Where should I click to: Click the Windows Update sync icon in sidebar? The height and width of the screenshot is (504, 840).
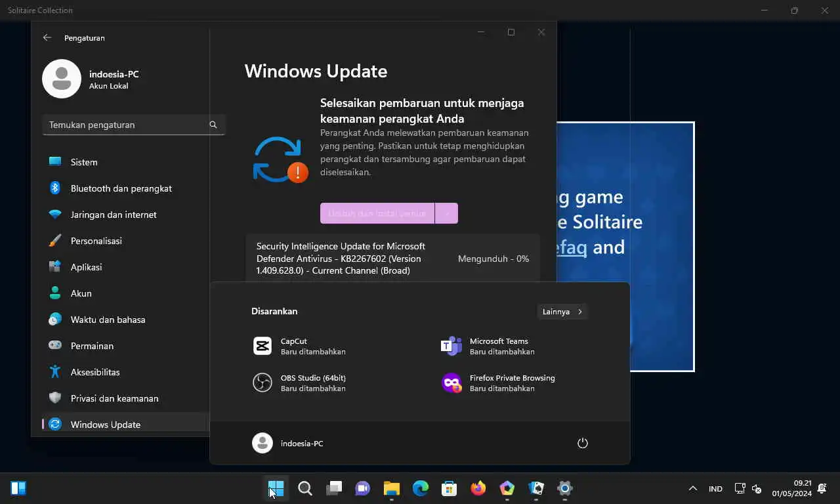click(x=55, y=425)
